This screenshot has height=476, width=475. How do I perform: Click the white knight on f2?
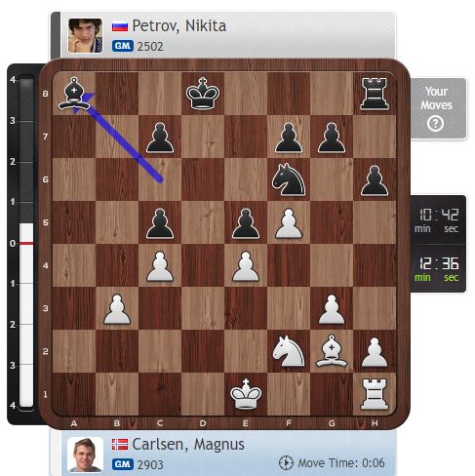(x=289, y=351)
